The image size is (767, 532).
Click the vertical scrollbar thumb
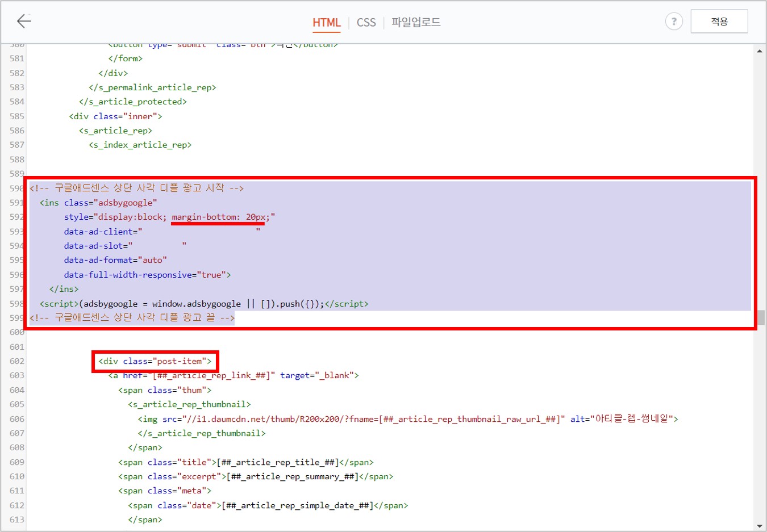[x=760, y=317]
